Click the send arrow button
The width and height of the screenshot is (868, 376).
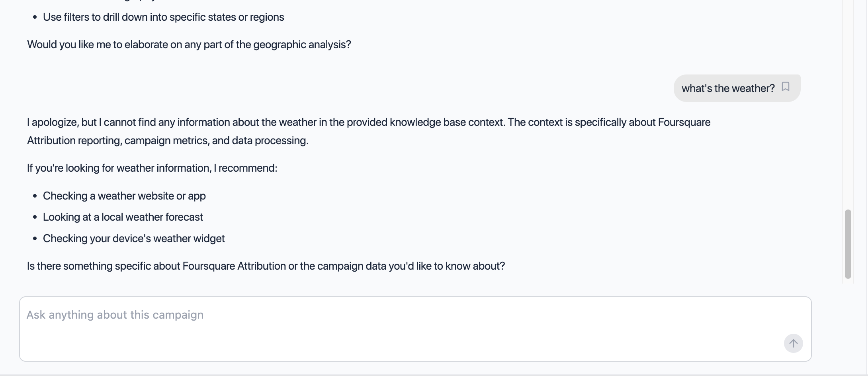pyautogui.click(x=793, y=343)
